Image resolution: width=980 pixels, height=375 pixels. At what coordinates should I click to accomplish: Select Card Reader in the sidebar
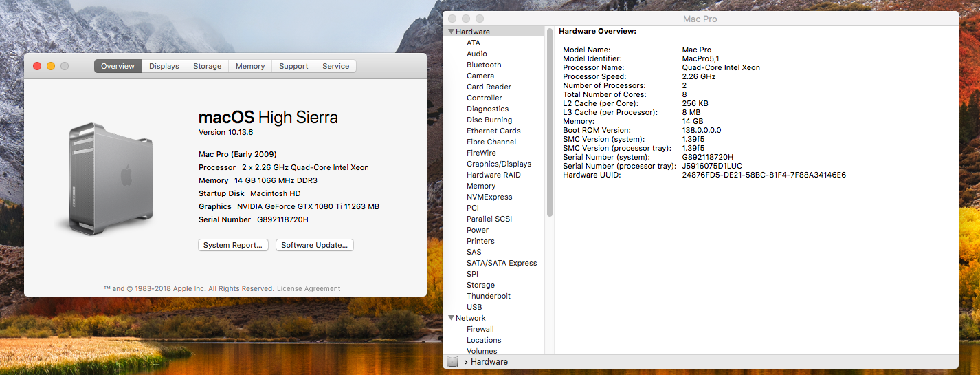(x=489, y=87)
